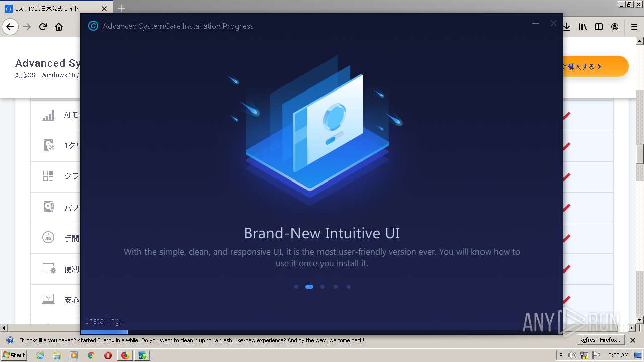Click the 'Brand-New Intuitive UI' heading
644x362 pixels.
[322, 233]
